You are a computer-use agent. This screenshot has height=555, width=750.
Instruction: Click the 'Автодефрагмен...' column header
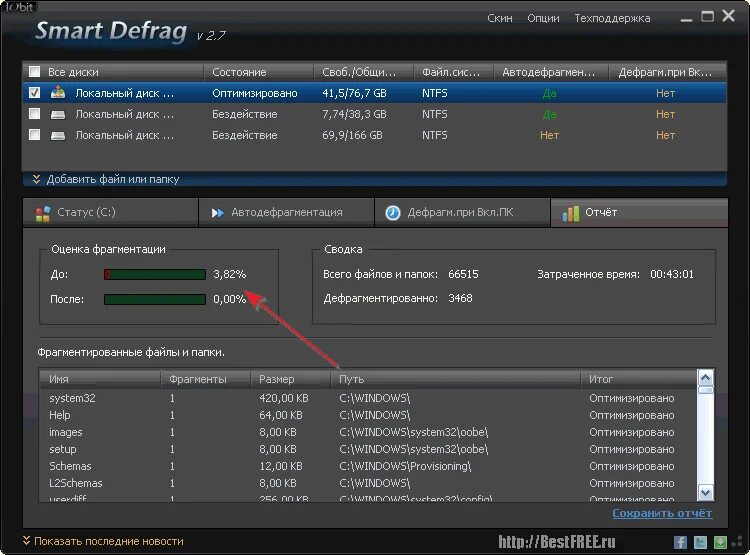(x=551, y=72)
